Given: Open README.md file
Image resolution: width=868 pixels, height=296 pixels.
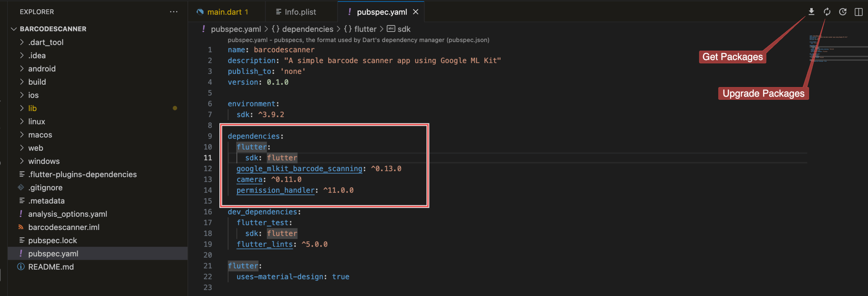Looking at the screenshot, I should (98, 267).
